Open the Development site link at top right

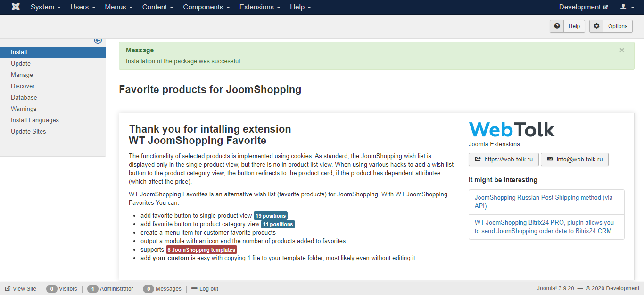point(583,7)
